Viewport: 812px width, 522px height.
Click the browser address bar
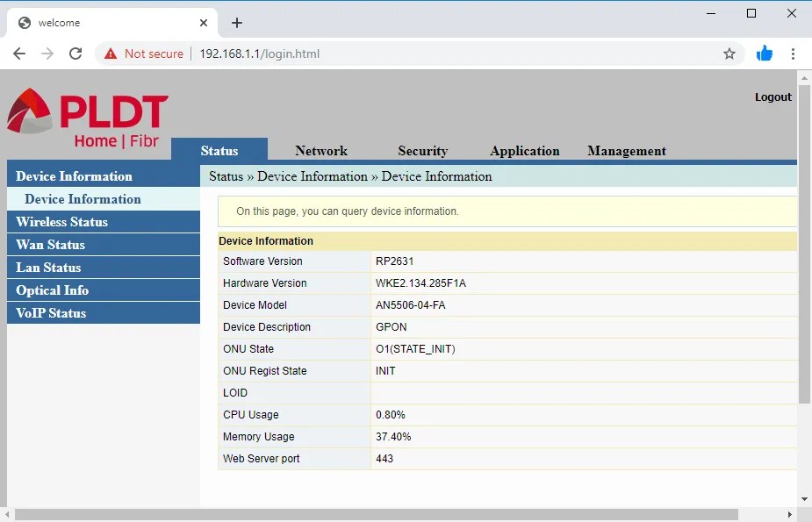pyautogui.click(x=351, y=54)
